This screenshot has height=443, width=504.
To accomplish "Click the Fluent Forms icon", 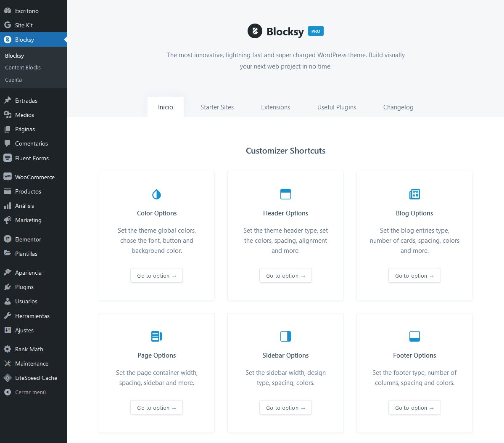I will (8, 158).
